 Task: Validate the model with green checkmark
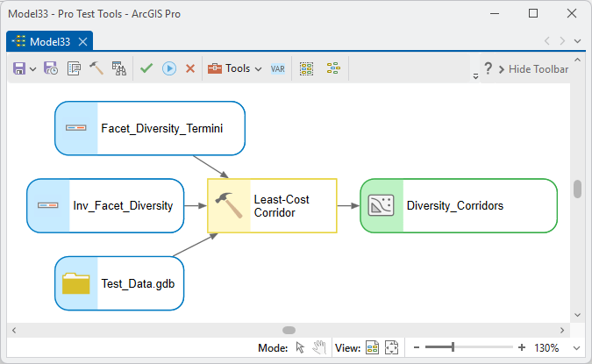[x=146, y=68]
